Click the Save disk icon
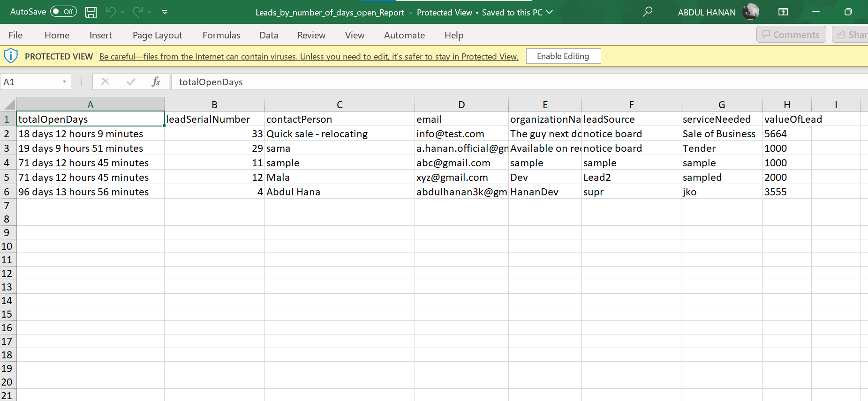 pos(91,12)
